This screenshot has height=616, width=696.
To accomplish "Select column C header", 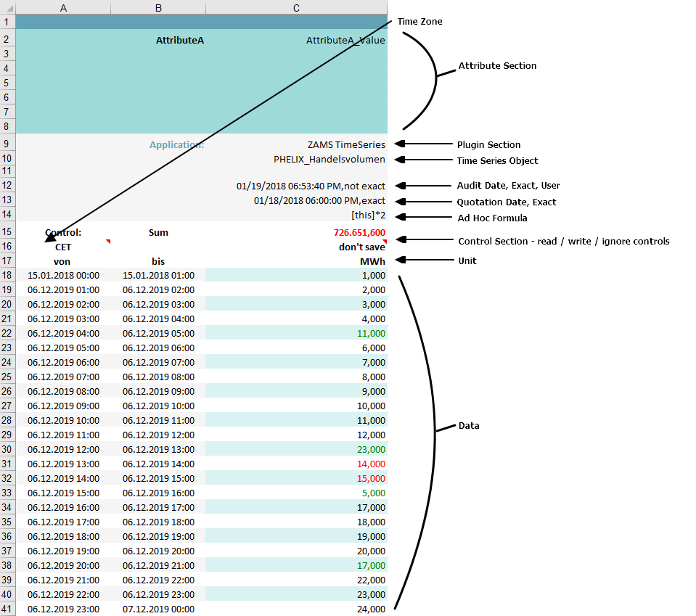I will pos(297,7).
